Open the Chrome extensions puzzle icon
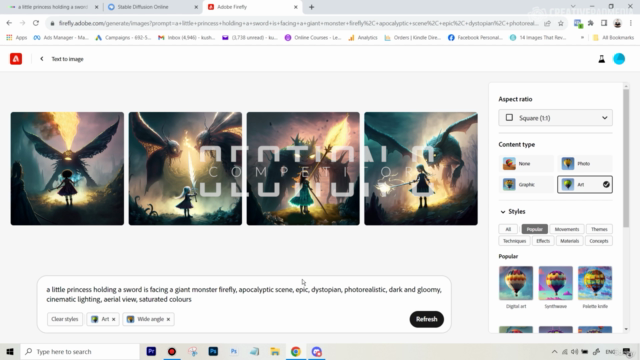Image resolution: width=640 pixels, height=360 pixels. 591,23
